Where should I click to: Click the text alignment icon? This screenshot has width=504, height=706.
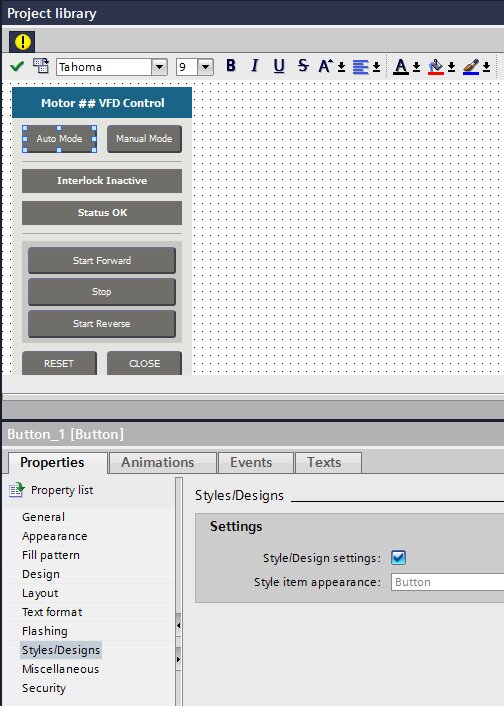click(360, 67)
